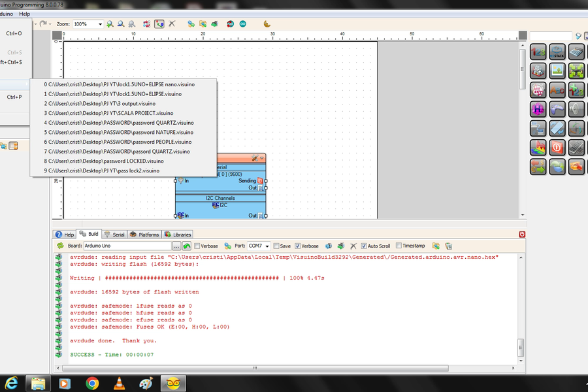This screenshot has width=588, height=392.
Task: Click the red Arduino IDE refresh icon
Action: pyautogui.click(x=230, y=24)
